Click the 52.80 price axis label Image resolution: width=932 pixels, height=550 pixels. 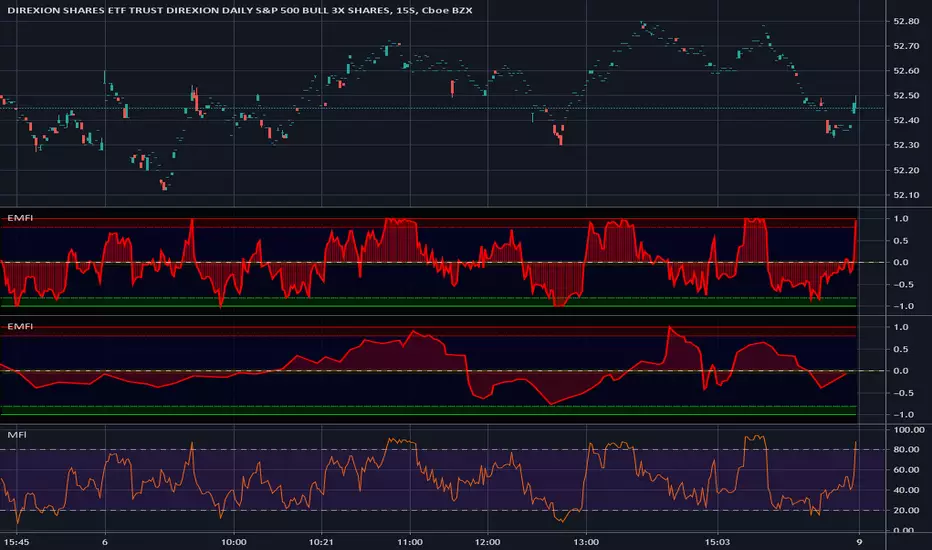(908, 21)
